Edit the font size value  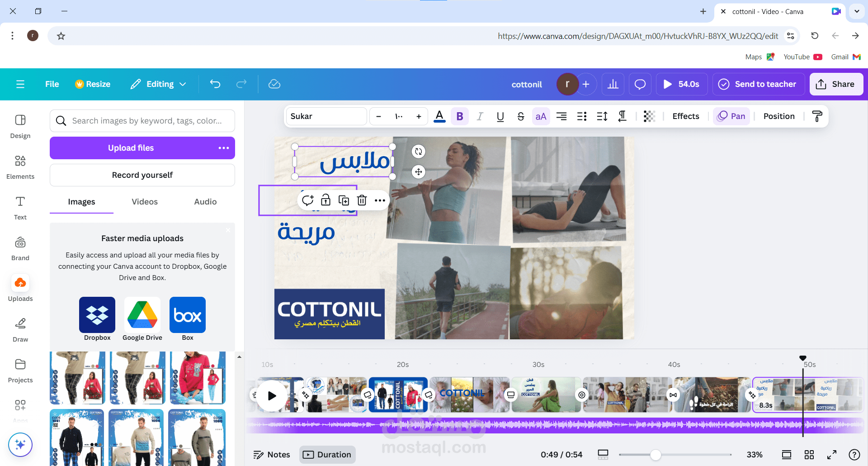click(x=399, y=116)
